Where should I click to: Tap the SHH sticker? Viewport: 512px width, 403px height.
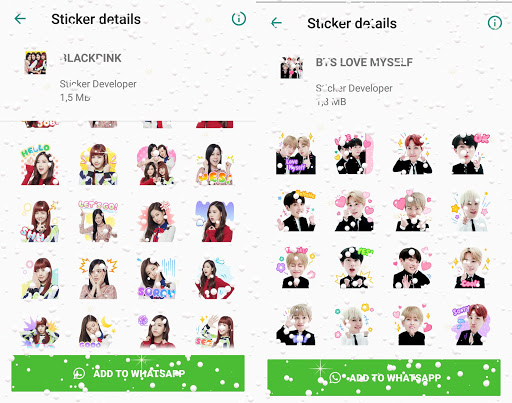pos(40,221)
